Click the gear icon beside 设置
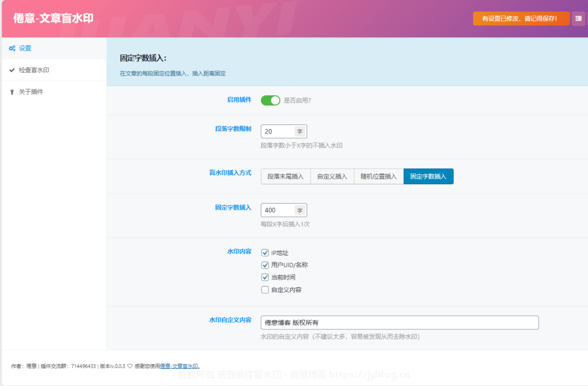This screenshot has width=588, height=386. [x=12, y=48]
